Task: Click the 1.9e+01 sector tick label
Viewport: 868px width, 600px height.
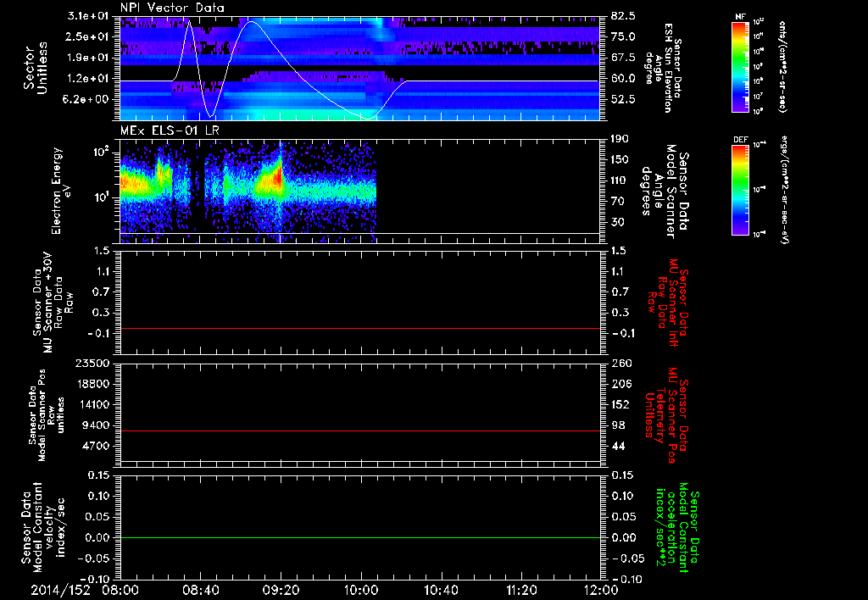Action: click(x=88, y=58)
